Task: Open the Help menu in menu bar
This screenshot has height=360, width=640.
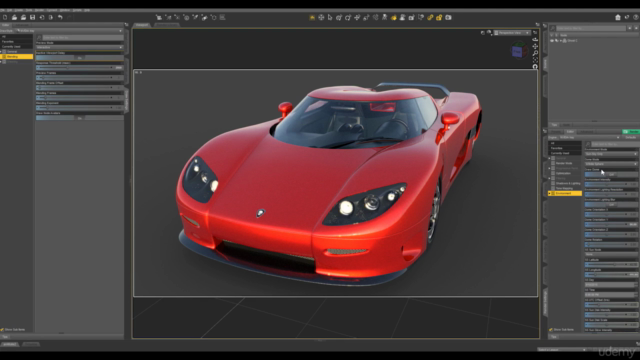Action: [x=87, y=10]
